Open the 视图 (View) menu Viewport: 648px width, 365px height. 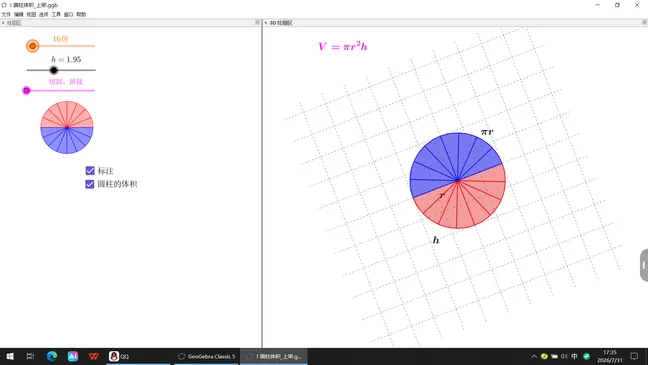click(x=31, y=14)
